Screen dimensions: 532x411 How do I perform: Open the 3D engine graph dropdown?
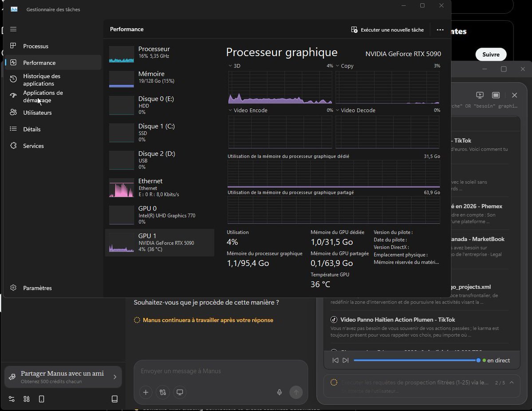[230, 66]
